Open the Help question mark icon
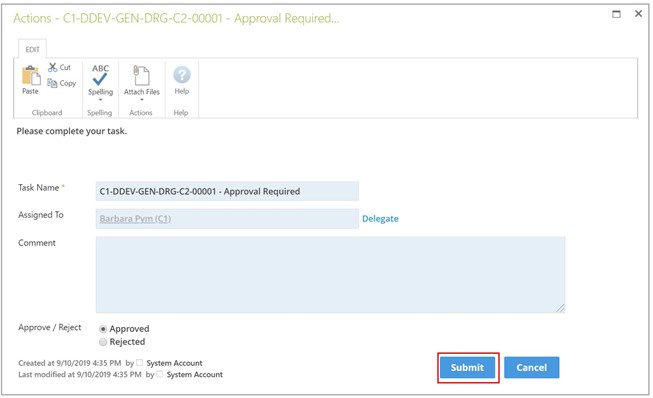Viewport: 653px width, 398px height. point(182,75)
